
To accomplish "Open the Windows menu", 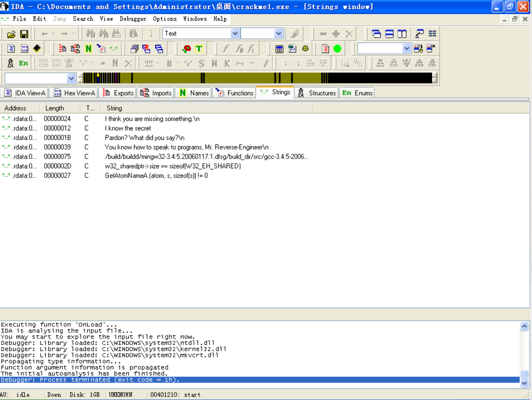I will pyautogui.click(x=195, y=19).
